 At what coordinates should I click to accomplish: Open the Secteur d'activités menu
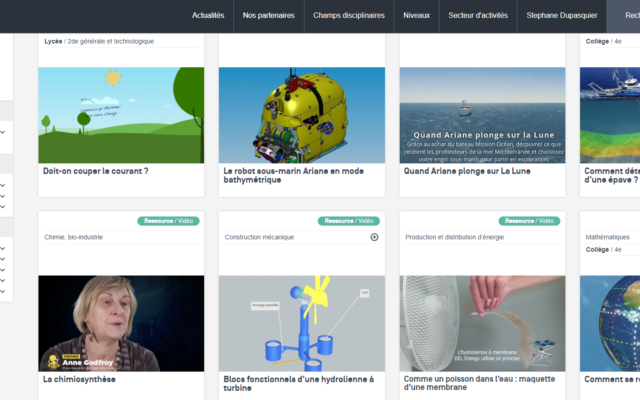coord(478,16)
